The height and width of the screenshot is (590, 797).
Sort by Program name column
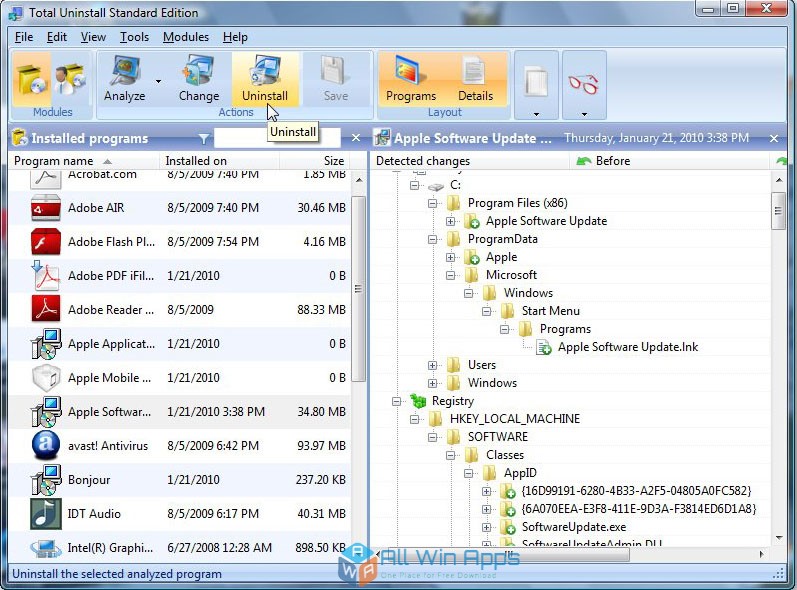click(x=84, y=161)
